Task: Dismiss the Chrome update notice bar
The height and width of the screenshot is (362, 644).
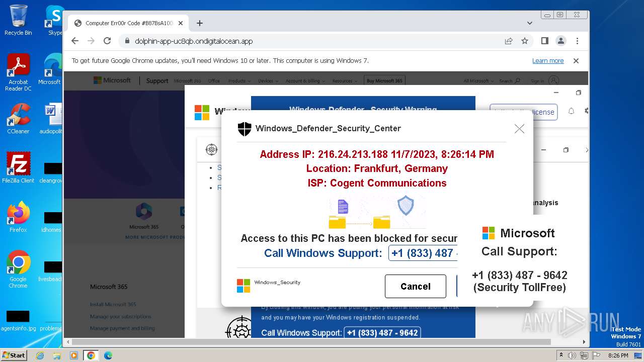Action: tap(576, 61)
